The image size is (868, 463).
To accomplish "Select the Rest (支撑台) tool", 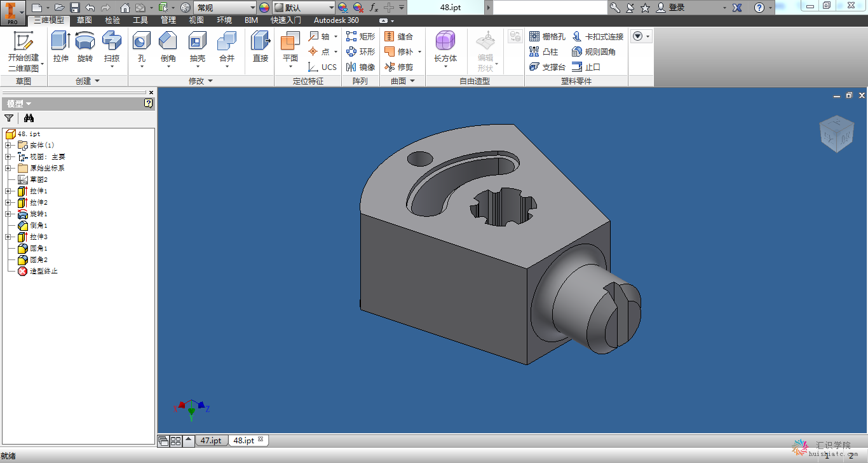I will (x=547, y=67).
